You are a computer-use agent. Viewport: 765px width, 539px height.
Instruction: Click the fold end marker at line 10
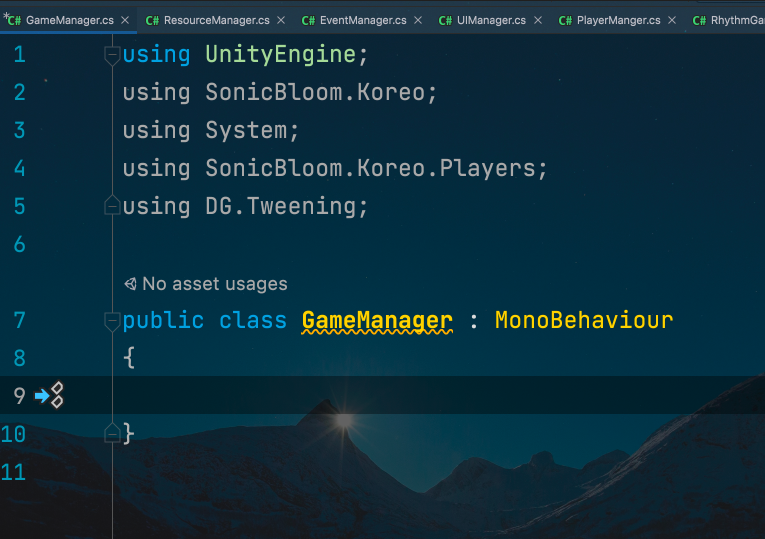[112, 433]
